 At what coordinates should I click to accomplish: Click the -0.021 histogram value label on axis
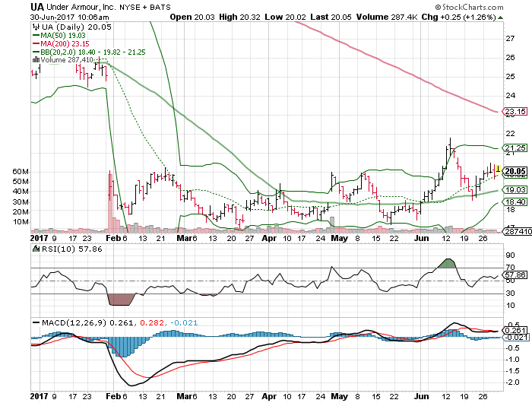515,337
